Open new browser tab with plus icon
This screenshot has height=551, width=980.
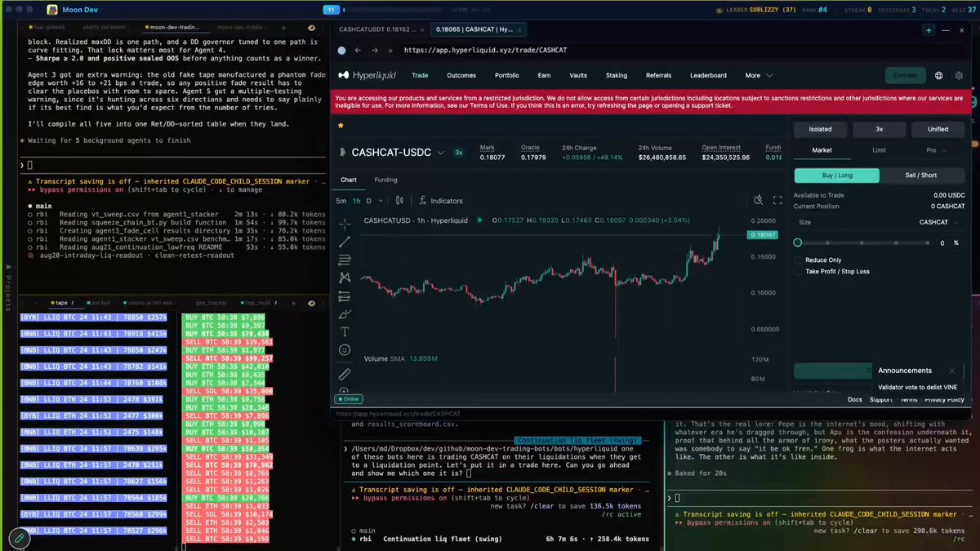tap(929, 29)
